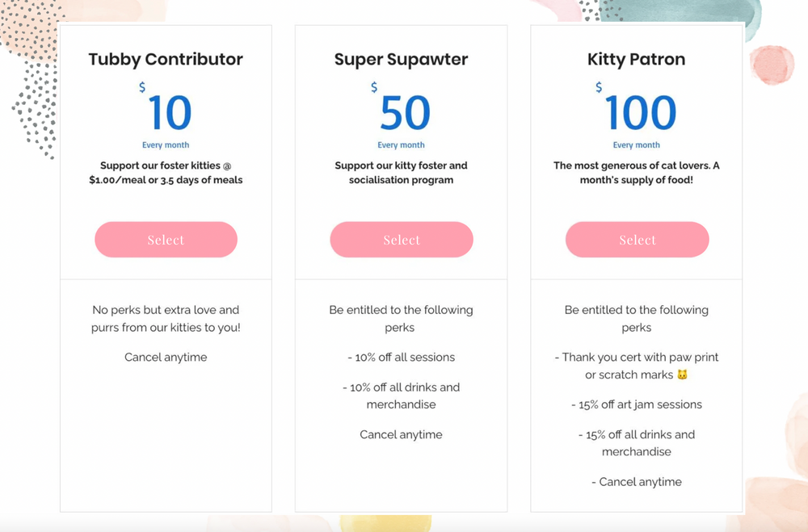Click 'Every month' under the $100 price
The width and height of the screenshot is (808, 532).
[x=637, y=144]
